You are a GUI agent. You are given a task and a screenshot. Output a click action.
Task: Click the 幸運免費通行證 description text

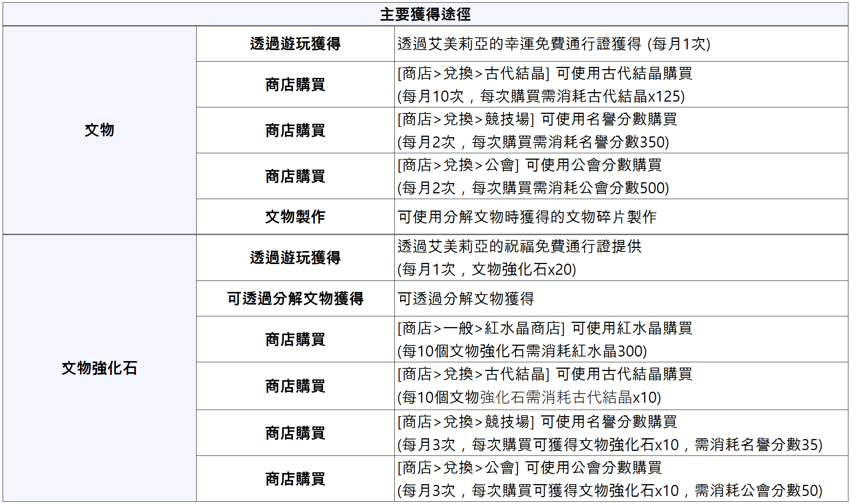pos(553,44)
